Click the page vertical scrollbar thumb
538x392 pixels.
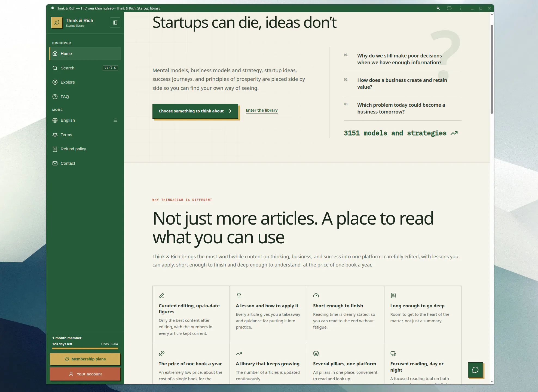492,69
